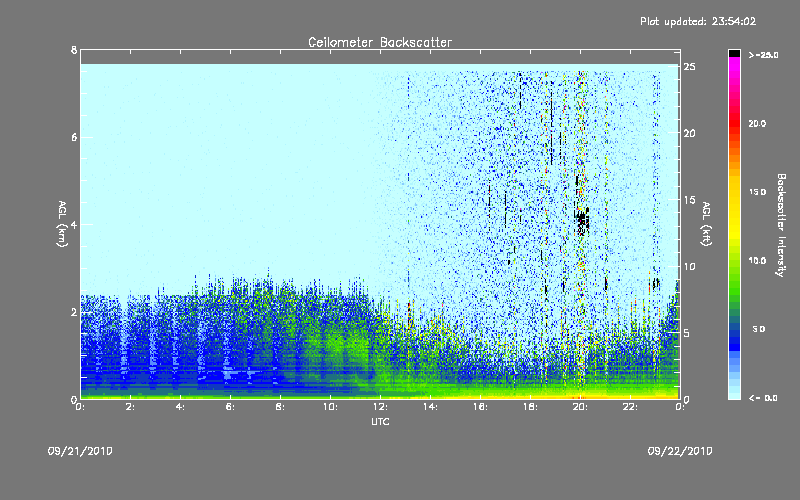Click the "UTC" x-axis label
Viewport: 800px width, 500px height.
[380, 421]
